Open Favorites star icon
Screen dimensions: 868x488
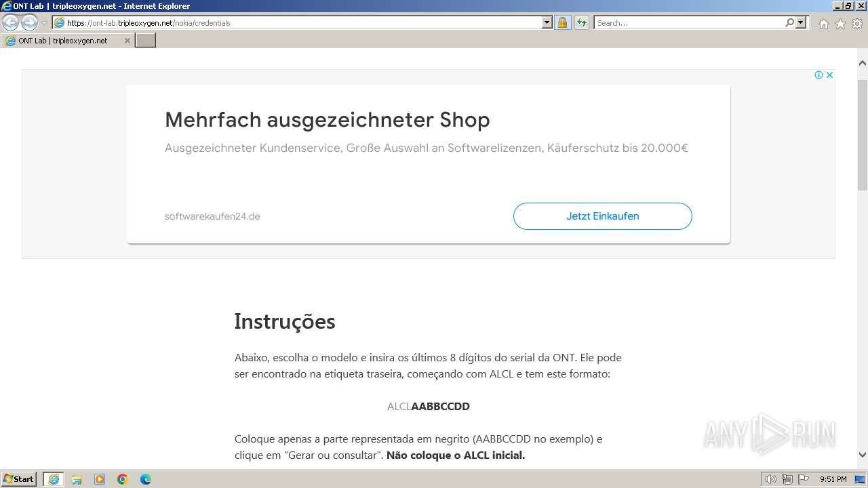[x=840, y=24]
